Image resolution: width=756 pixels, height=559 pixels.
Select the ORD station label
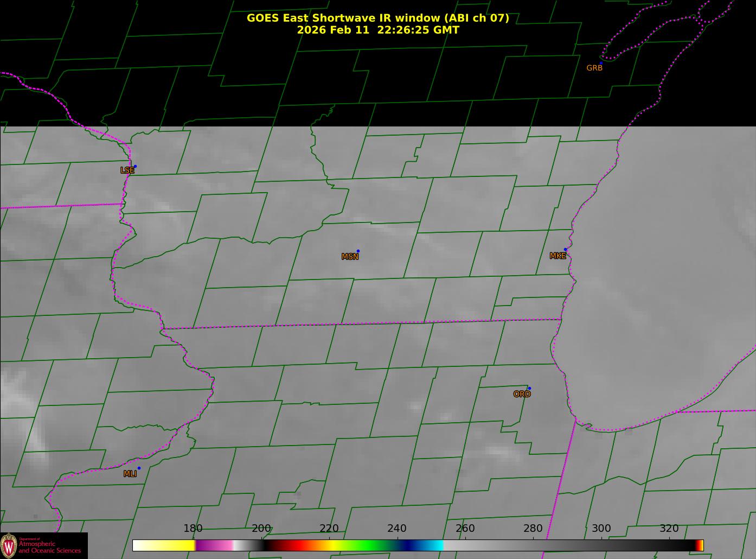522,395
